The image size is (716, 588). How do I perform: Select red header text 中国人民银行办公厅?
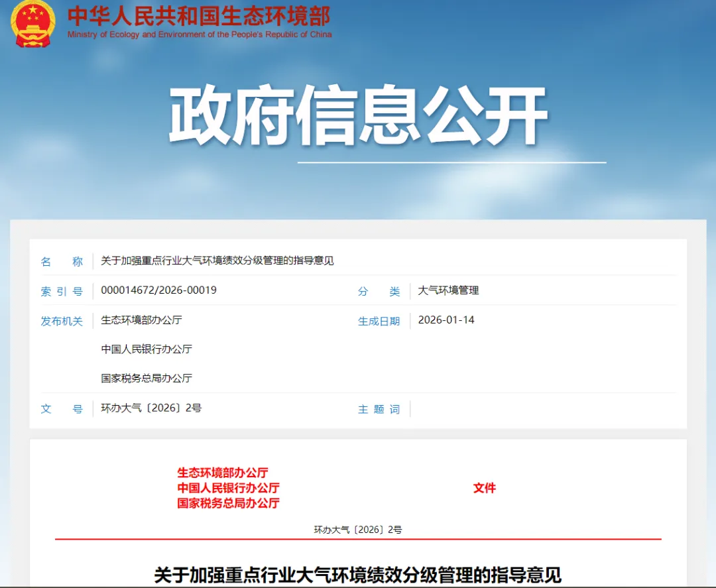click(228, 488)
